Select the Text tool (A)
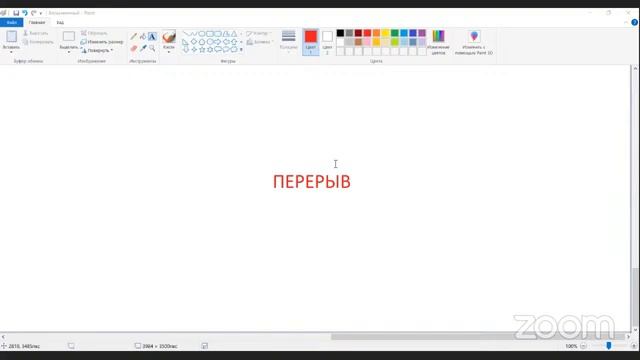 [152, 36]
